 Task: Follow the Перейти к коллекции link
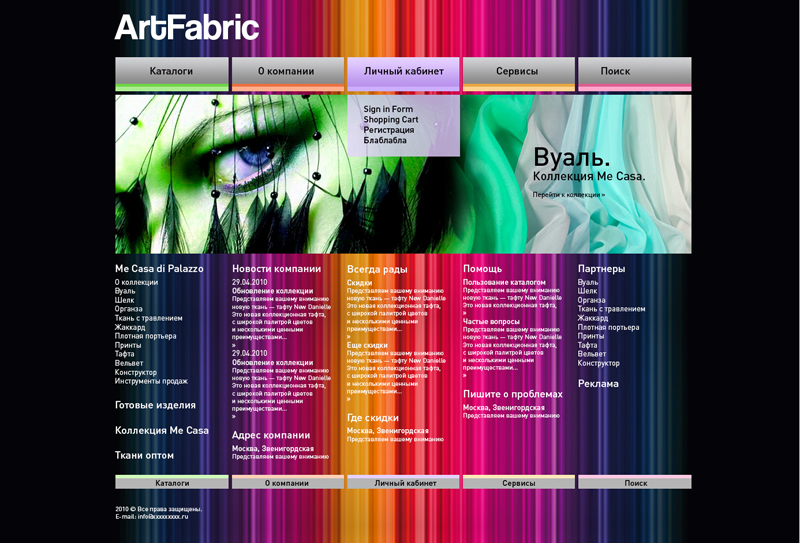click(x=569, y=194)
